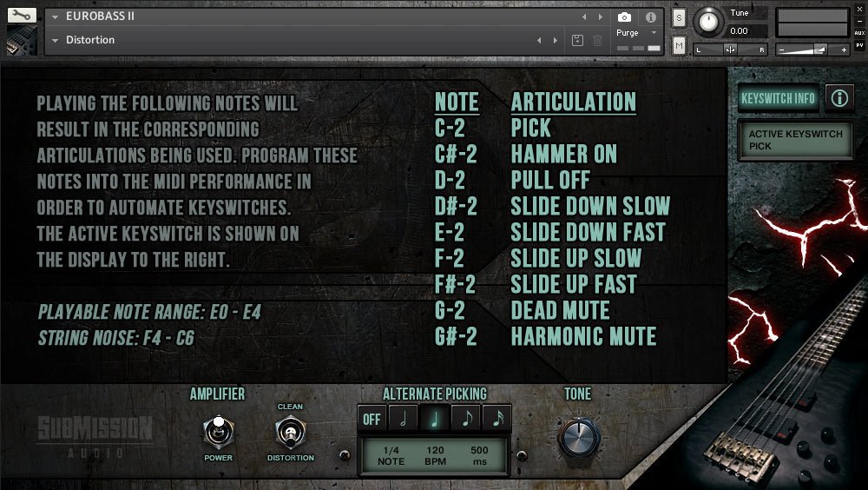
Task: Open the instrument info icon in header
Action: 650,17
